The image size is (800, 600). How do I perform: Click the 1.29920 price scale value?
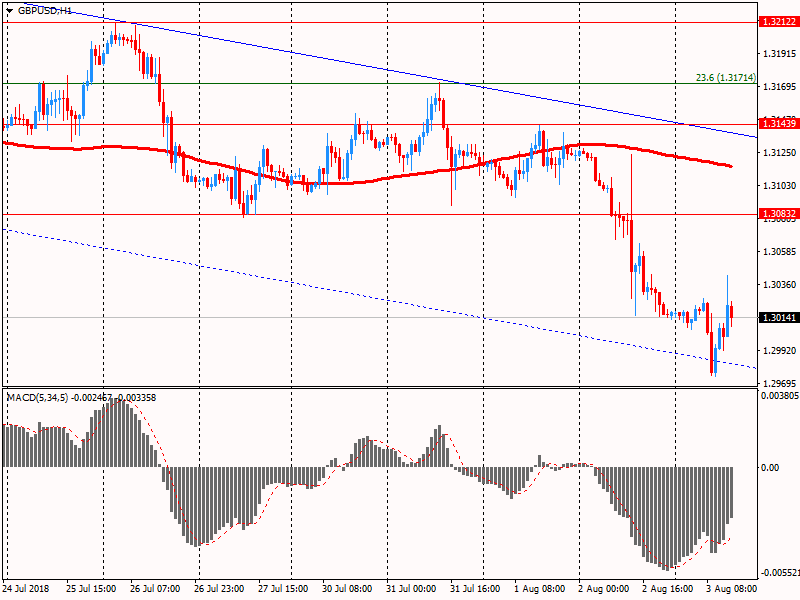coord(779,351)
